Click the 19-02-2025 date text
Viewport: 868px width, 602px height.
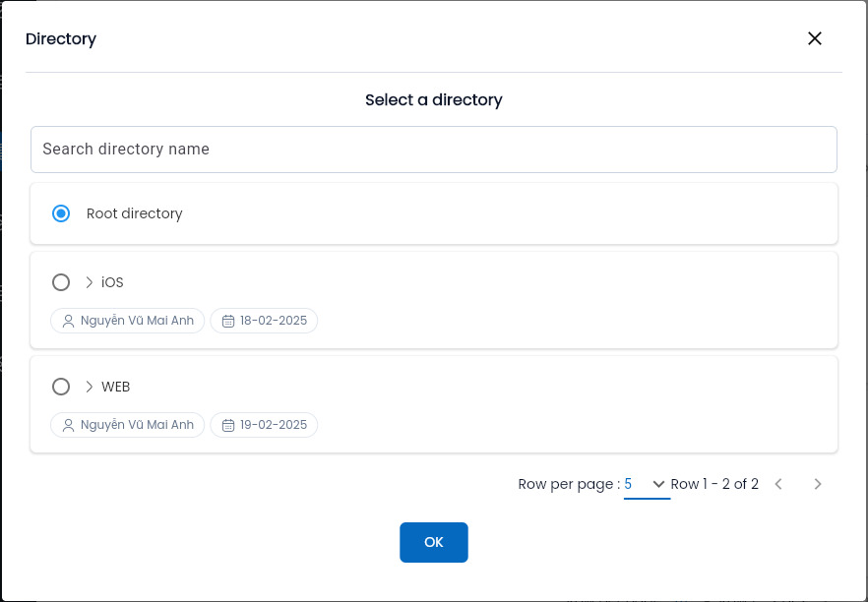[x=274, y=424]
